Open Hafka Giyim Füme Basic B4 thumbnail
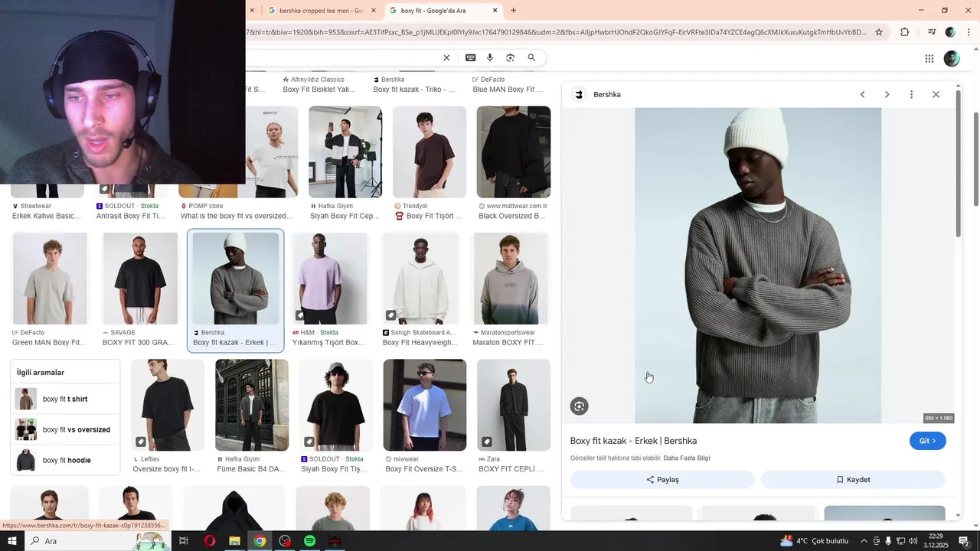980x551 pixels. tap(252, 405)
